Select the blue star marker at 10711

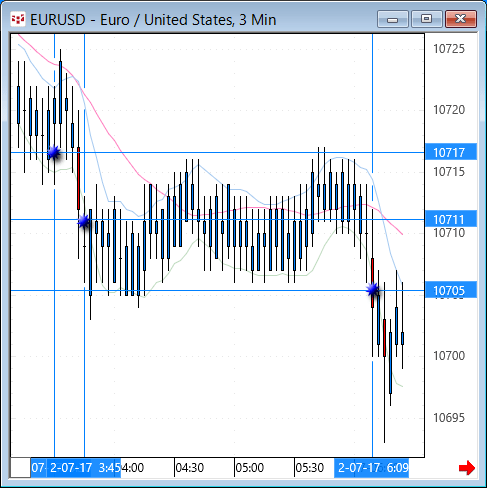tap(84, 221)
